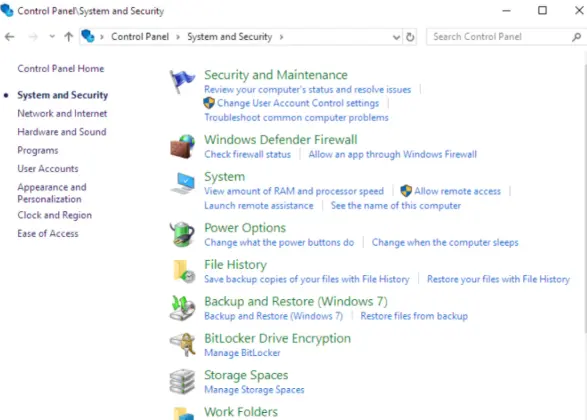The height and width of the screenshot is (420, 587).
Task: Open File History heading
Action: click(x=235, y=265)
